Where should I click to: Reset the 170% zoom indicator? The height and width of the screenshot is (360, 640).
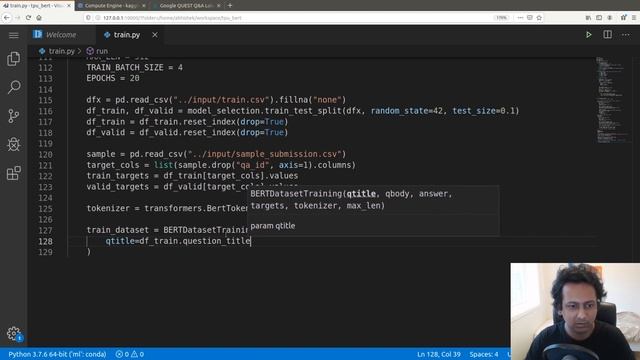(501, 18)
